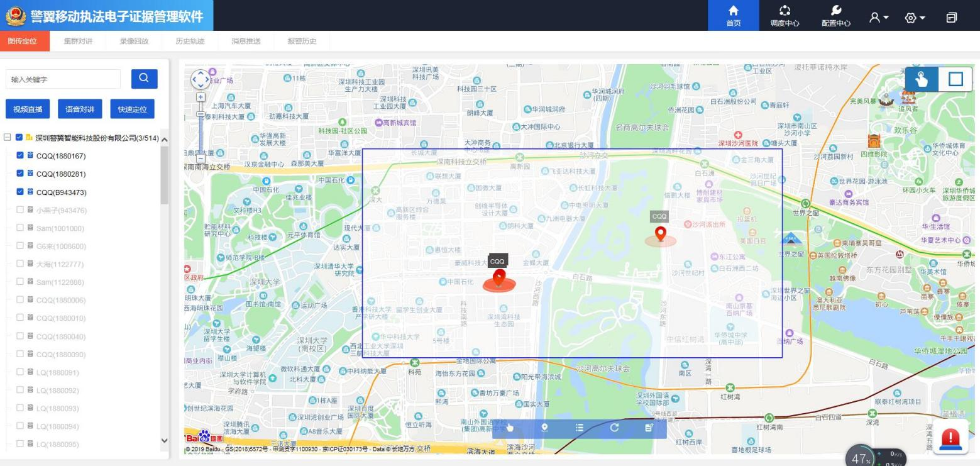Screen dimensions: 980x466
Task: Click the Baidu map logo
Action: (x=203, y=437)
